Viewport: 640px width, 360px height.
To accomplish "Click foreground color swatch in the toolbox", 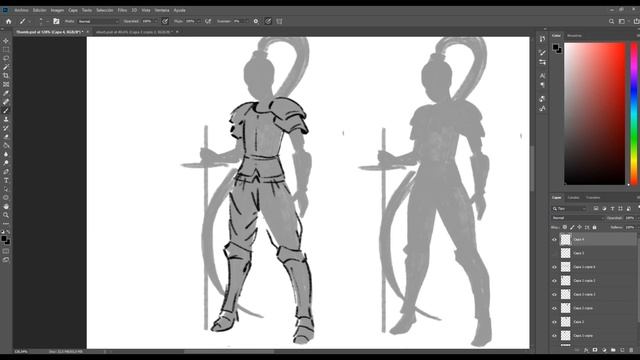I will [4, 239].
